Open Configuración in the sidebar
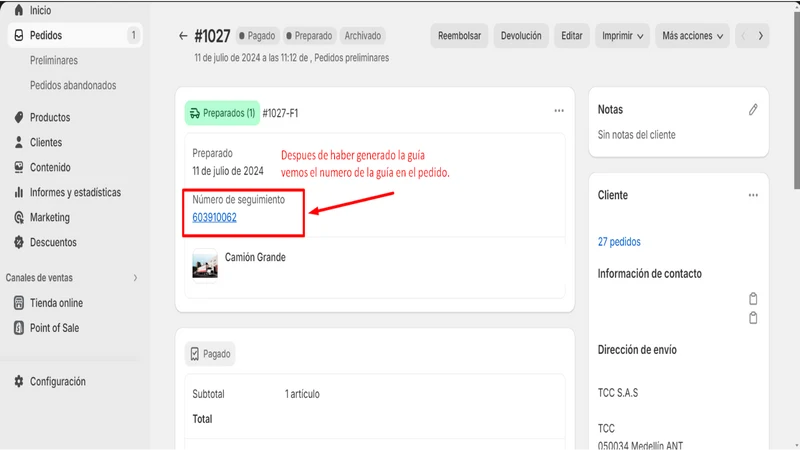The width and height of the screenshot is (800, 450). click(x=58, y=382)
